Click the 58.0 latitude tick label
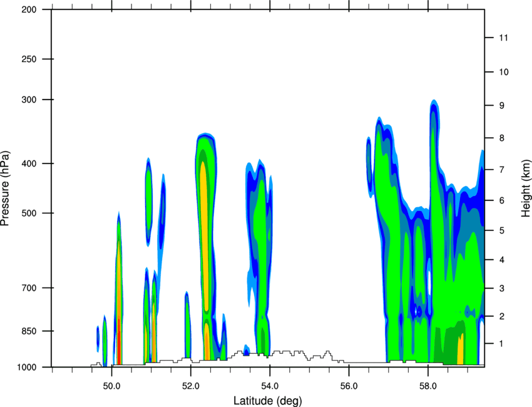The width and height of the screenshot is (532, 407). 428,386
